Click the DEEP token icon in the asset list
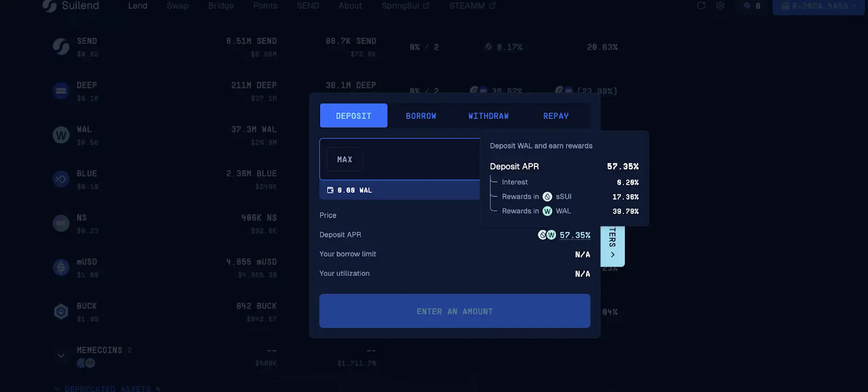This screenshot has width=868, height=392. [x=61, y=91]
